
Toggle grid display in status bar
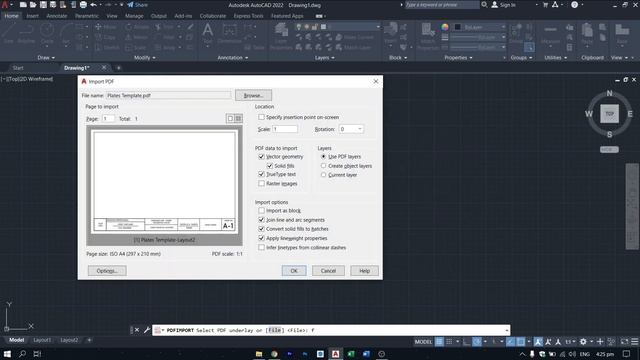[439, 342]
